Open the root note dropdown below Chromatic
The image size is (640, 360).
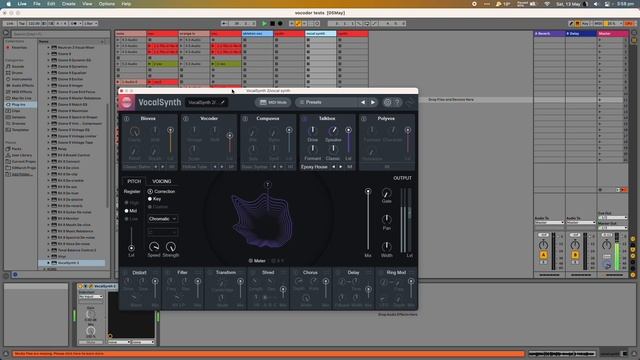click(x=162, y=232)
